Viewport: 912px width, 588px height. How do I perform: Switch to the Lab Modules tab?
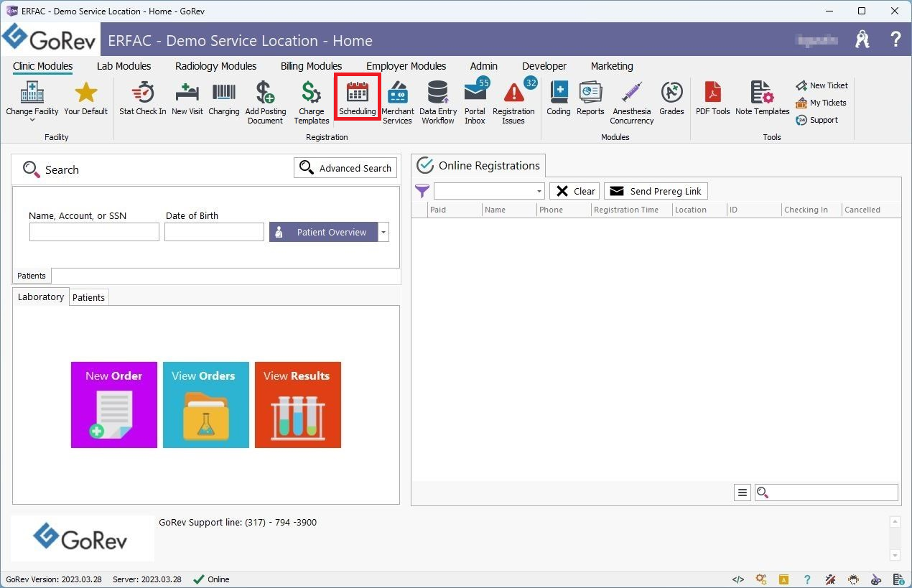click(x=124, y=66)
